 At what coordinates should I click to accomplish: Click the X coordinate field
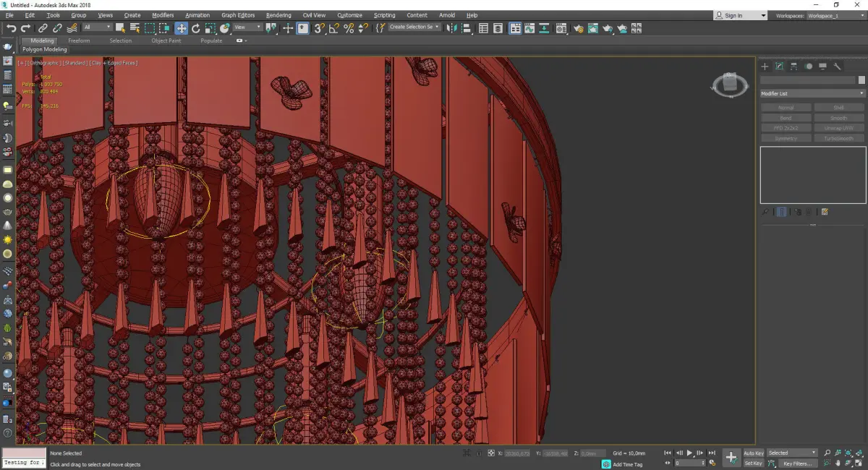518,453
